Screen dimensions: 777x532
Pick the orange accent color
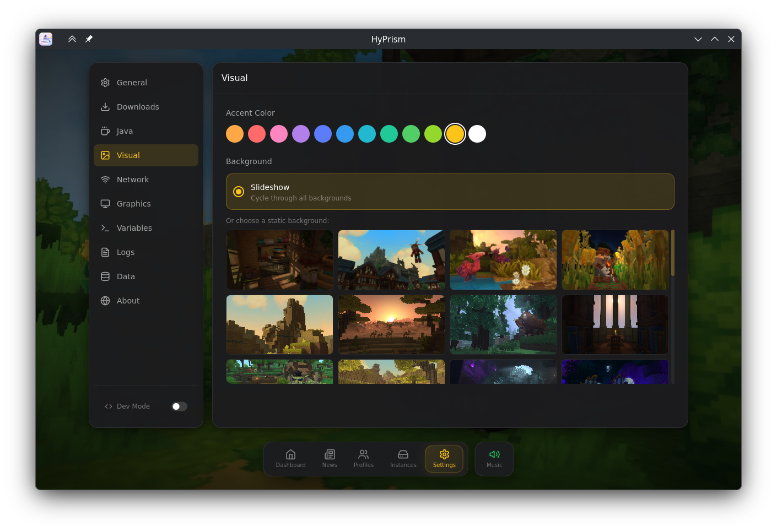[x=235, y=134]
